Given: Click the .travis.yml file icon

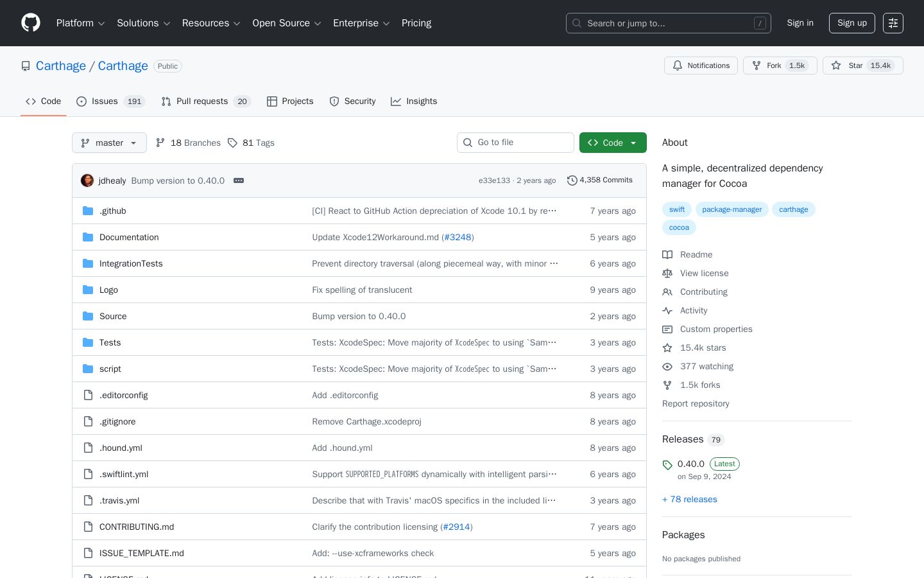Looking at the screenshot, I should (x=88, y=500).
